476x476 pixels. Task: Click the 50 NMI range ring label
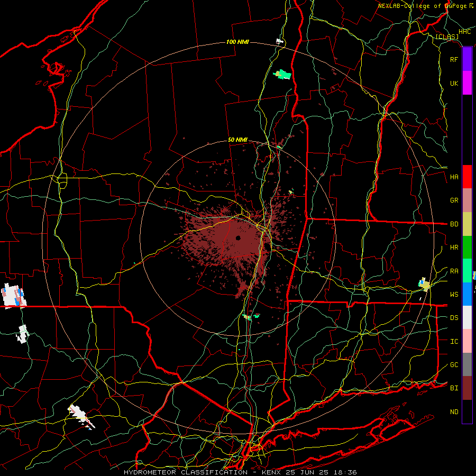[x=237, y=140]
